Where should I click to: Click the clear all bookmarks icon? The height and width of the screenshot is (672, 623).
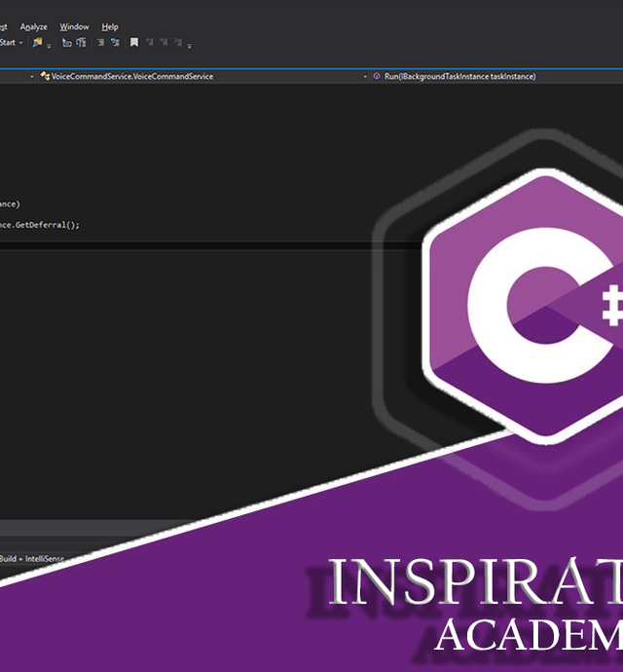pyautogui.click(x=178, y=42)
